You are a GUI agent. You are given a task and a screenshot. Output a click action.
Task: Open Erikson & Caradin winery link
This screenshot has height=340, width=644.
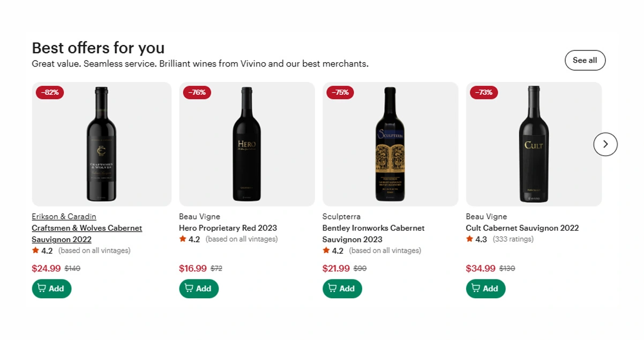[x=64, y=217]
